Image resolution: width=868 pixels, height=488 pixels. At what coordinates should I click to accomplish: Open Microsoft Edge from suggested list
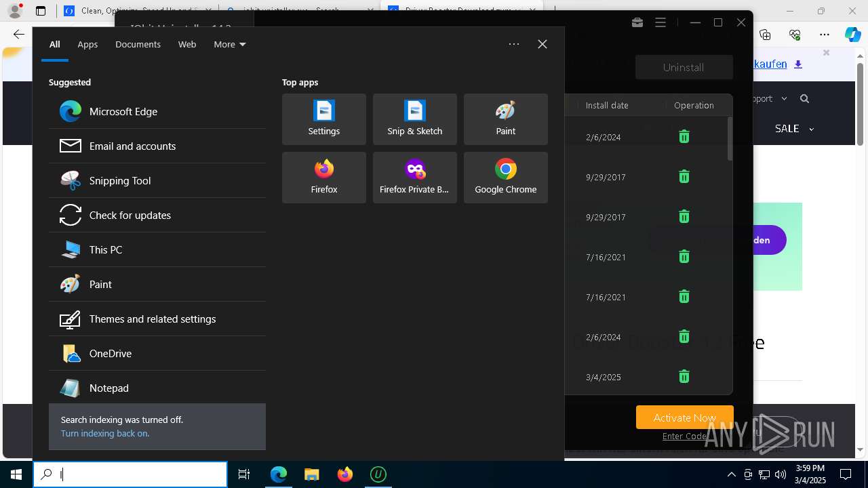pyautogui.click(x=157, y=111)
